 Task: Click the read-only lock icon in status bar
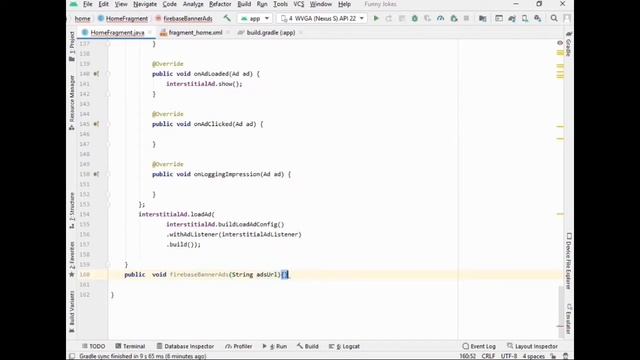(x=553, y=356)
